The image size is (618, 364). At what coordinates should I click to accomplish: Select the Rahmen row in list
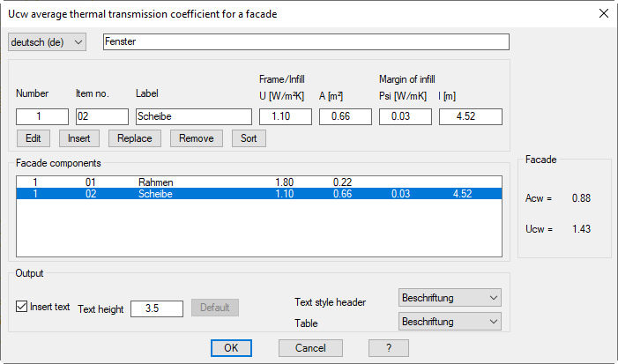156,182
